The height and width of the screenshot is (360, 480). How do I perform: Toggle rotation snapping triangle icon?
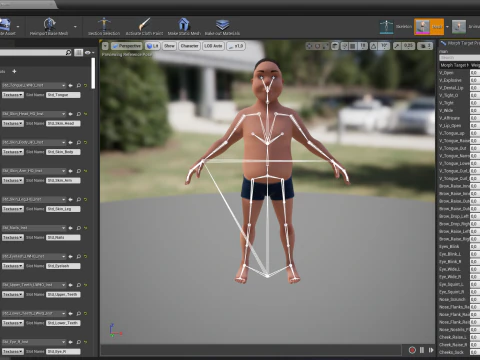tap(374, 46)
